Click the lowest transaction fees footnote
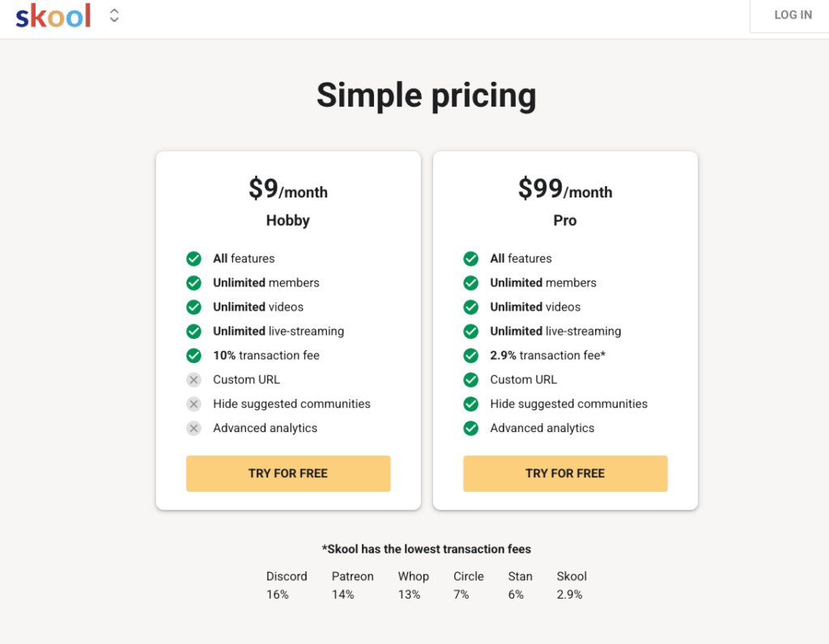This screenshot has height=644, width=829. [x=427, y=549]
